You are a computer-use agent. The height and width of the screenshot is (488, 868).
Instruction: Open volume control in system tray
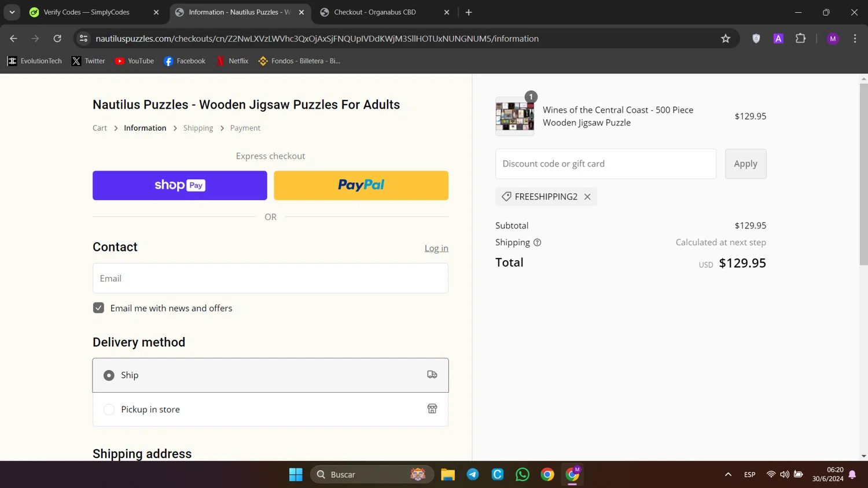784,475
